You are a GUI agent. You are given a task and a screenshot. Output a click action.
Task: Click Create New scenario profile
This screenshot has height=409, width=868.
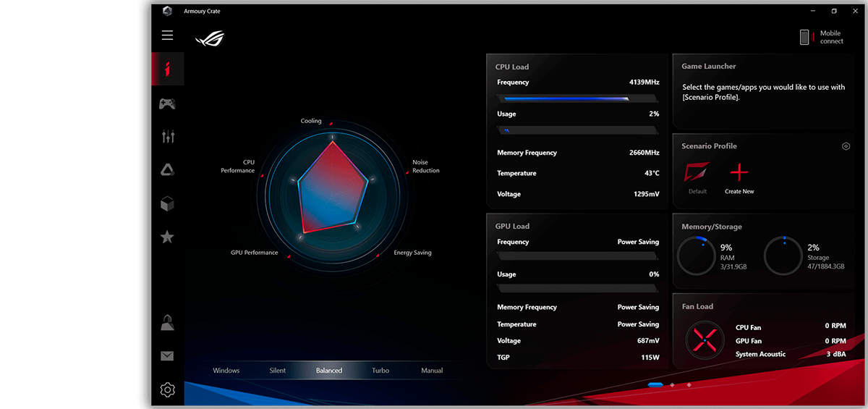coord(739,174)
